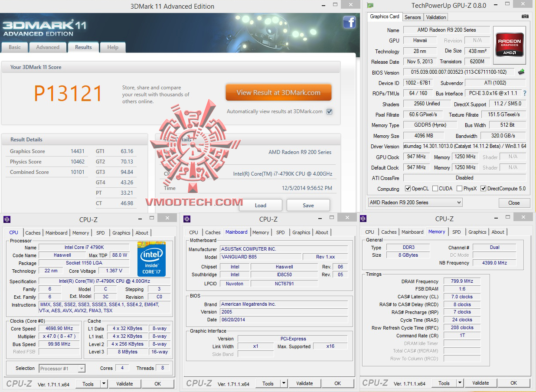
Task: Open the Processor #1 selection dropdown
Action: click(62, 369)
